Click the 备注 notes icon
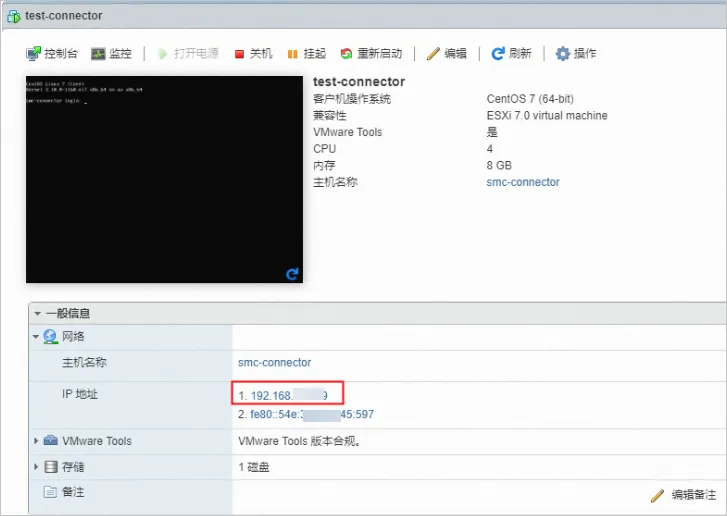 coord(50,491)
